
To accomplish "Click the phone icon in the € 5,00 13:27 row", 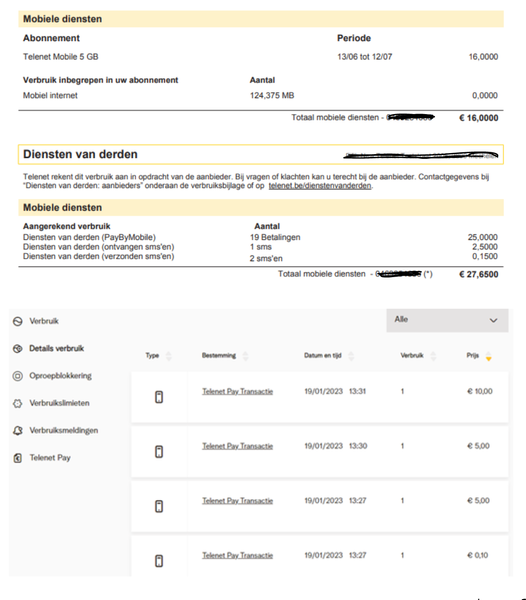I will click(159, 506).
